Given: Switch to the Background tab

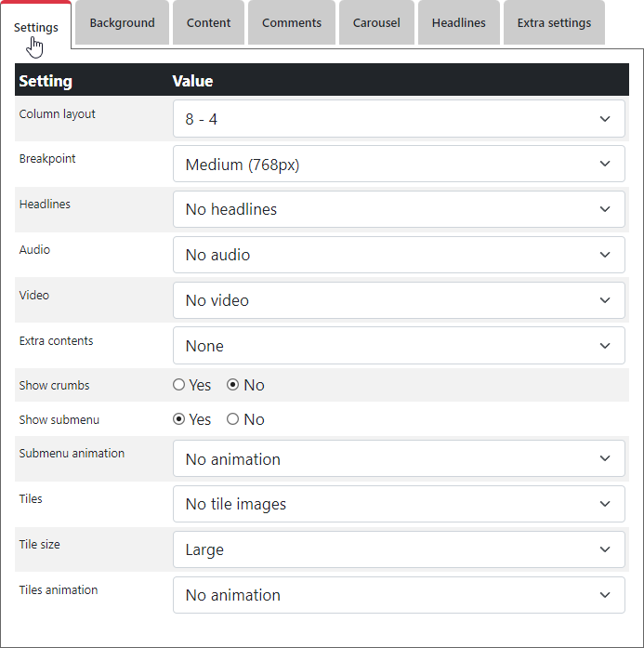Looking at the screenshot, I should [122, 23].
